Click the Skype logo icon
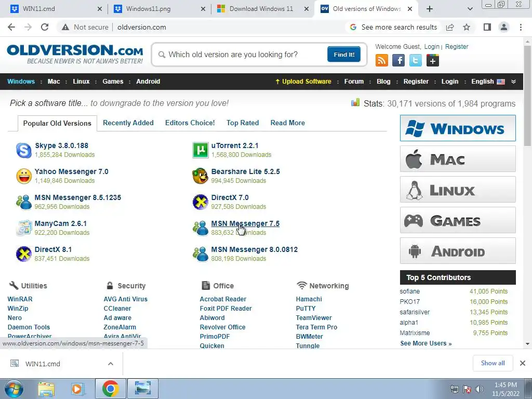The width and height of the screenshot is (532, 399). tap(24, 150)
